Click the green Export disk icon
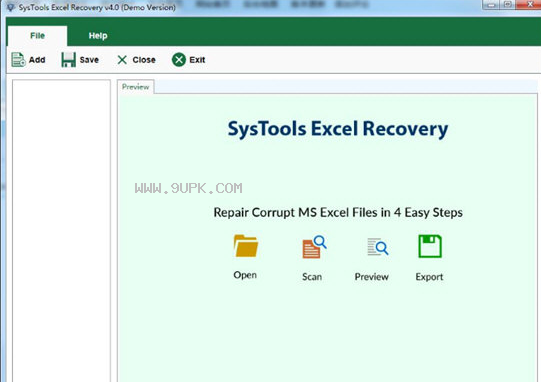541x382 pixels. click(430, 246)
